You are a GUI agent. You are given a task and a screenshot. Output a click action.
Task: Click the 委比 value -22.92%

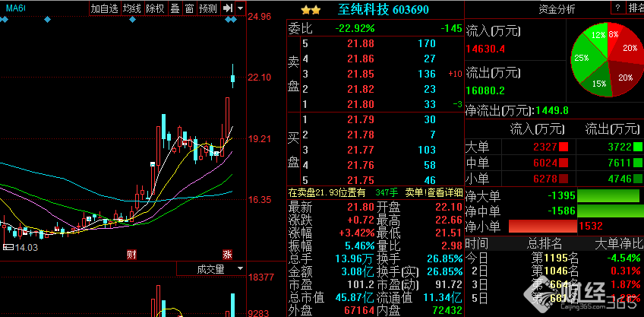point(355,28)
